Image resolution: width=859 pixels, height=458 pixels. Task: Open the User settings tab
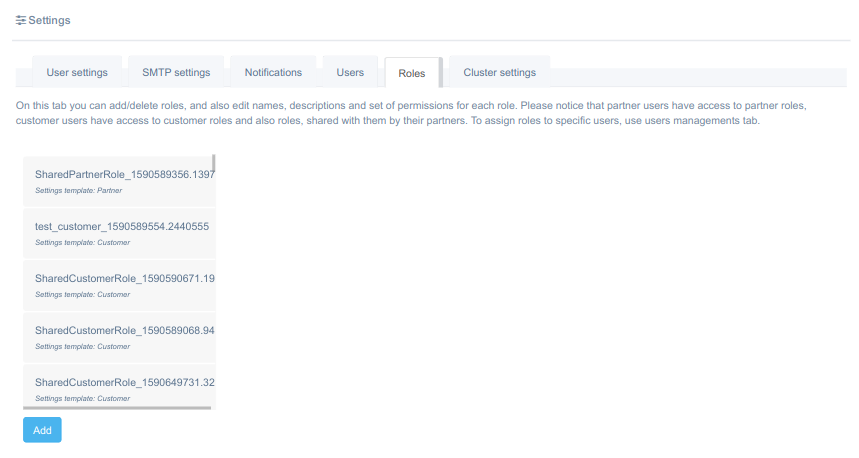[x=77, y=72]
